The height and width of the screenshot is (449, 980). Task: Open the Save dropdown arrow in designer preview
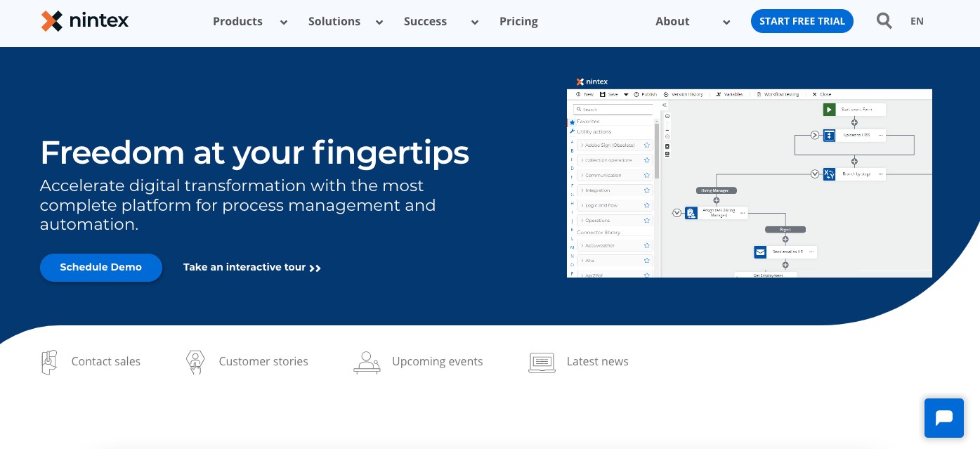(626, 94)
